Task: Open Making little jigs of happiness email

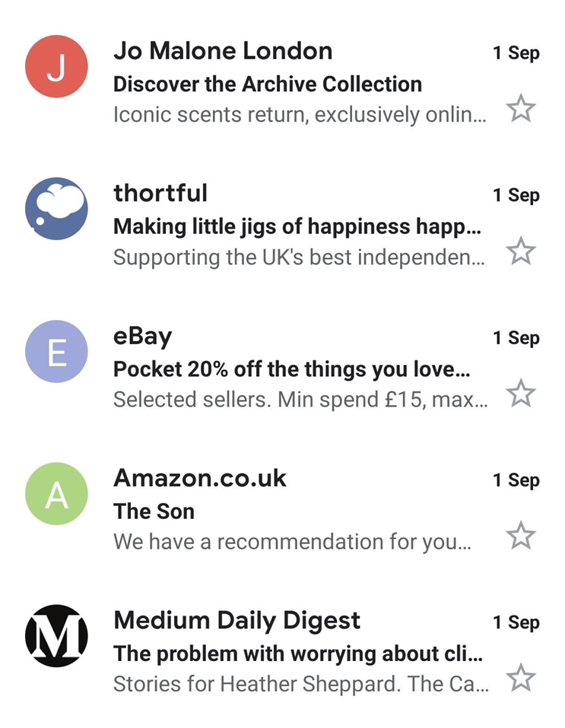Action: (x=297, y=226)
